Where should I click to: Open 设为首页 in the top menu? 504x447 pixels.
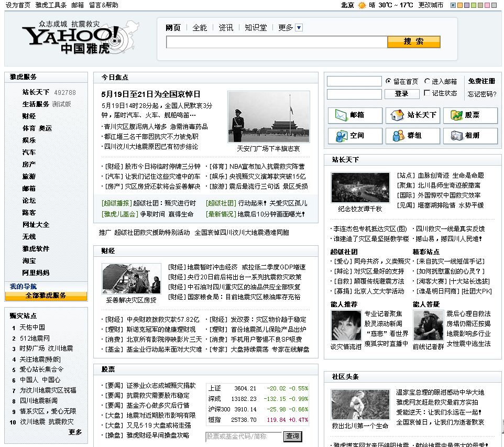(x=18, y=5)
